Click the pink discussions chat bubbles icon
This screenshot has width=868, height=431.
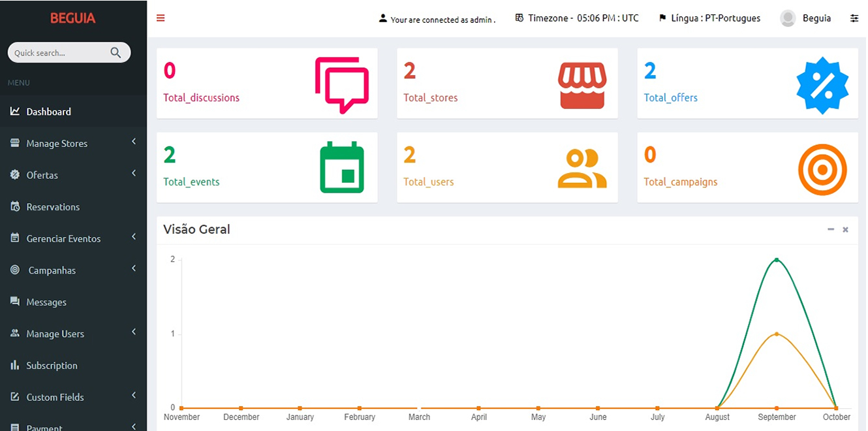click(342, 86)
